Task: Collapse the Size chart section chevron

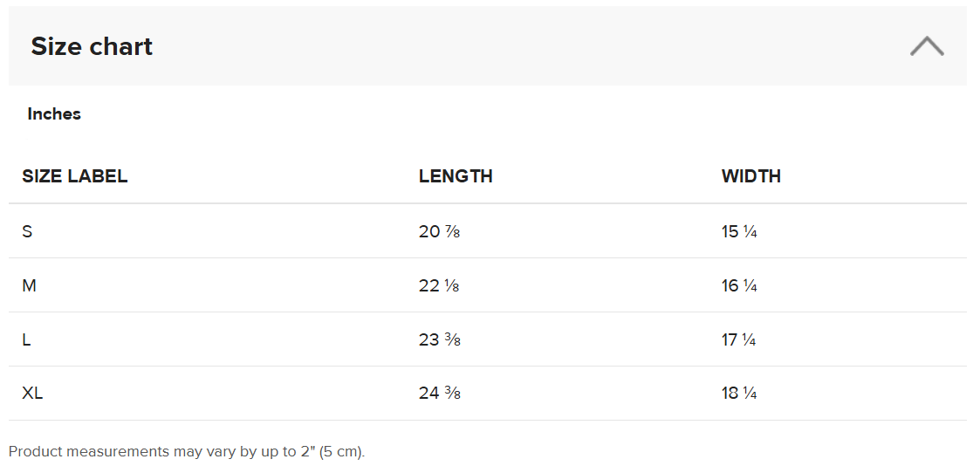Action: (926, 46)
